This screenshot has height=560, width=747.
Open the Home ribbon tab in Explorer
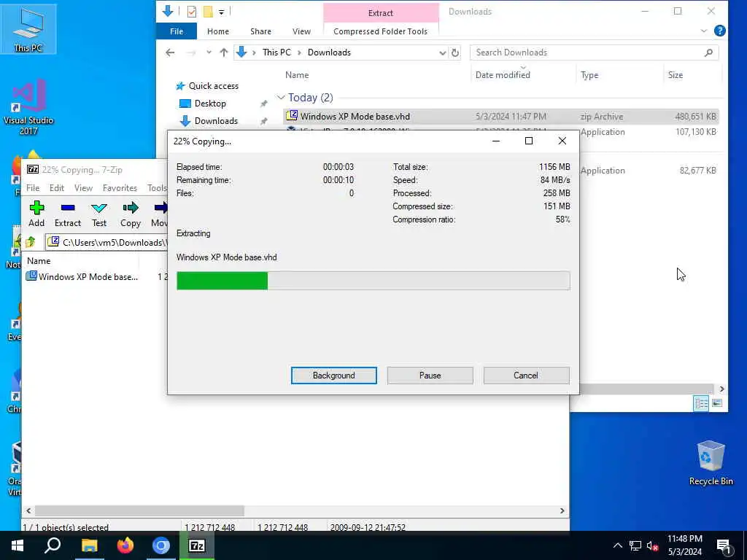coord(217,31)
